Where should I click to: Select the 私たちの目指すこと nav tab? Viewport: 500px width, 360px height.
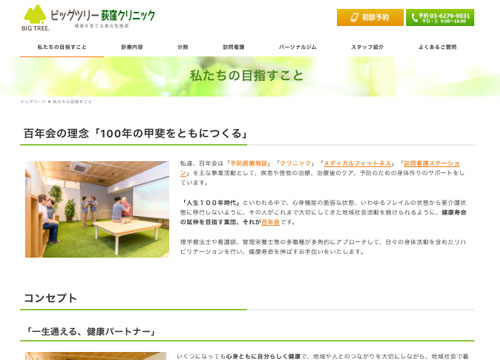[62, 47]
